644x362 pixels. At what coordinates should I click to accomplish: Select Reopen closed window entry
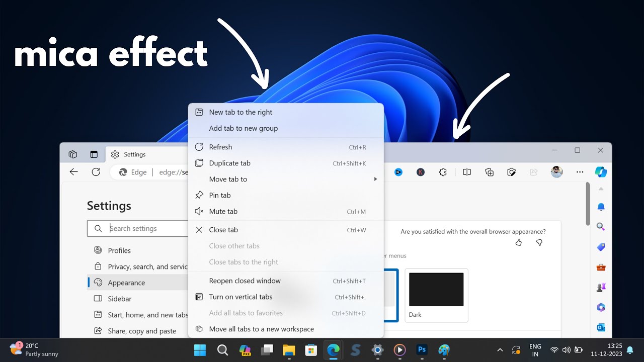click(286, 281)
